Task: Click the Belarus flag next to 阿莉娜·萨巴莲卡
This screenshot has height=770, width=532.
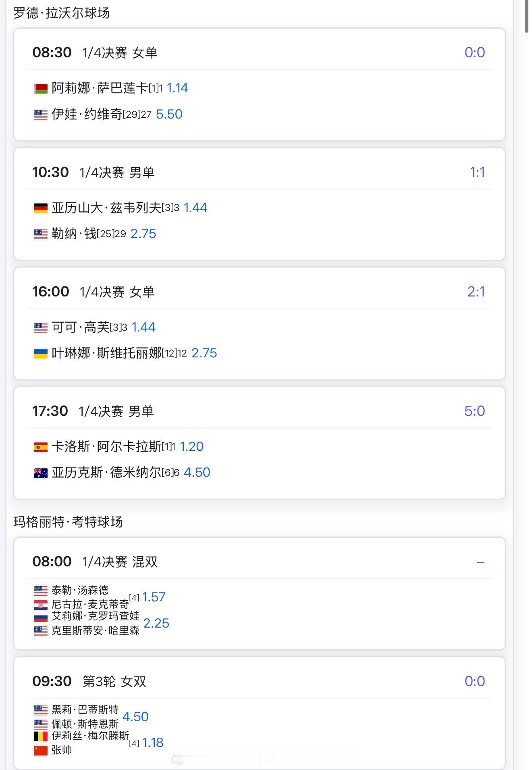Action: [x=40, y=88]
